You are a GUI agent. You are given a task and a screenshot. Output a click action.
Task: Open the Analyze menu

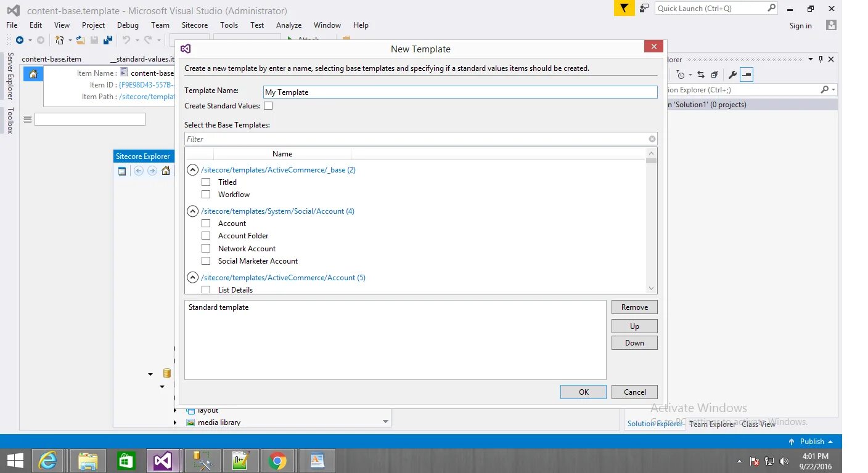pyautogui.click(x=289, y=25)
